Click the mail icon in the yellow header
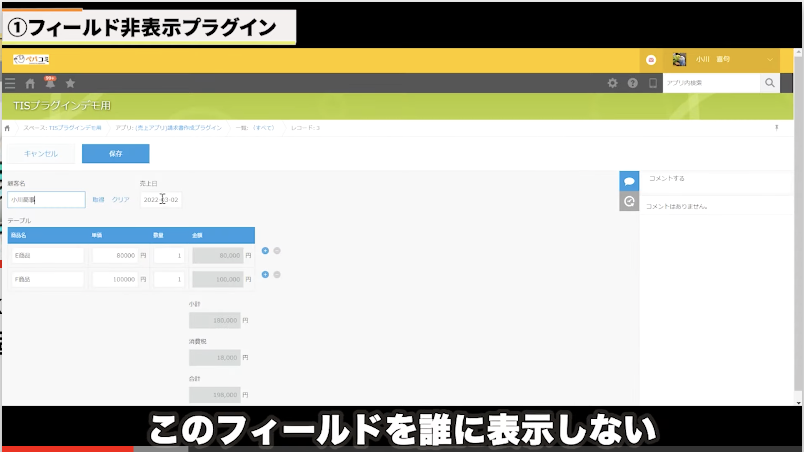 pyautogui.click(x=650, y=60)
